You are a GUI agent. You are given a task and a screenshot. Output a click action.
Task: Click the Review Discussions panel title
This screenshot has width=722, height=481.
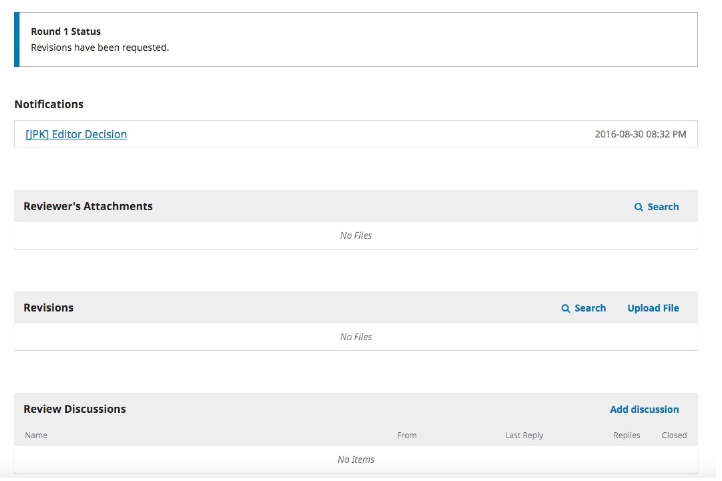(75, 409)
